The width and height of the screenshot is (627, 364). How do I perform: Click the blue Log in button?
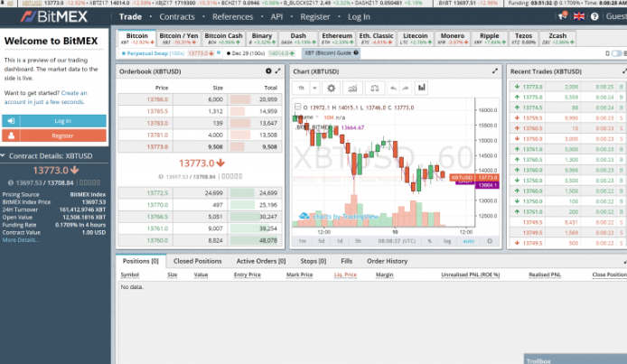(x=54, y=121)
